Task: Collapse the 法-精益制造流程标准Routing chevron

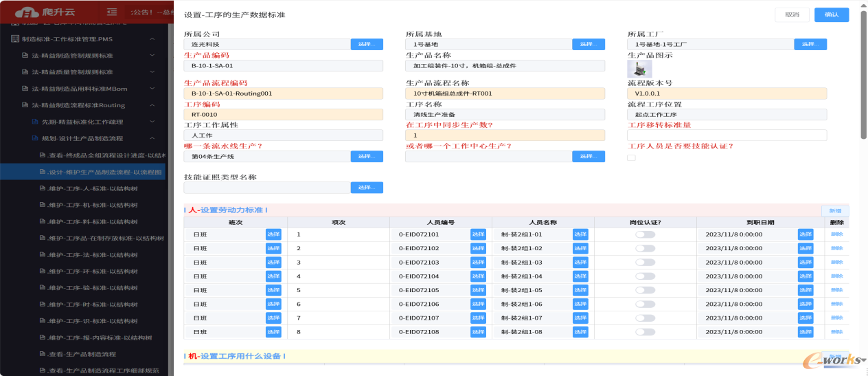Action: (152, 105)
